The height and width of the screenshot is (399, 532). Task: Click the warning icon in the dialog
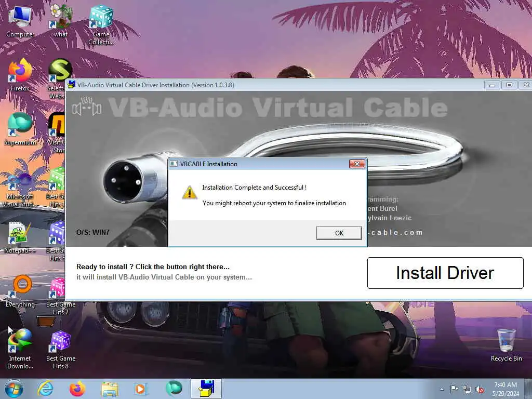point(189,192)
